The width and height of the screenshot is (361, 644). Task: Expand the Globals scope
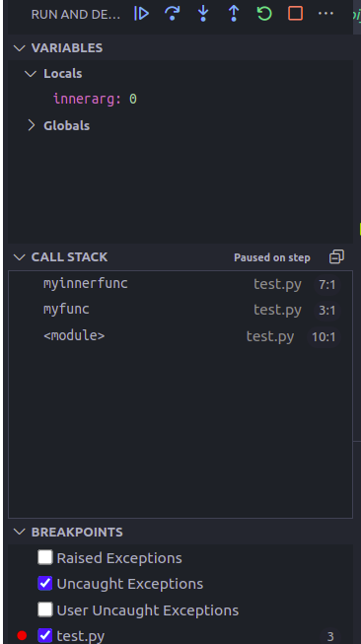pos(32,125)
